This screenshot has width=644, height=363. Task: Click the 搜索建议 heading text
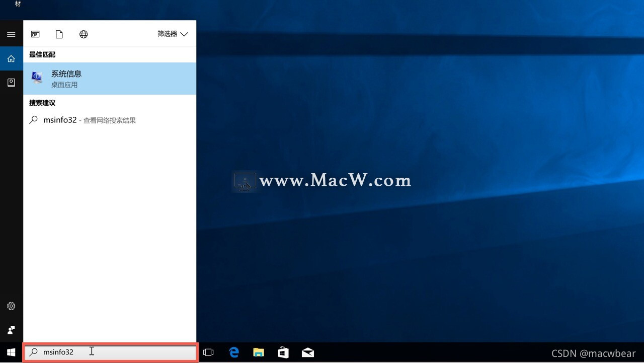pos(42,103)
